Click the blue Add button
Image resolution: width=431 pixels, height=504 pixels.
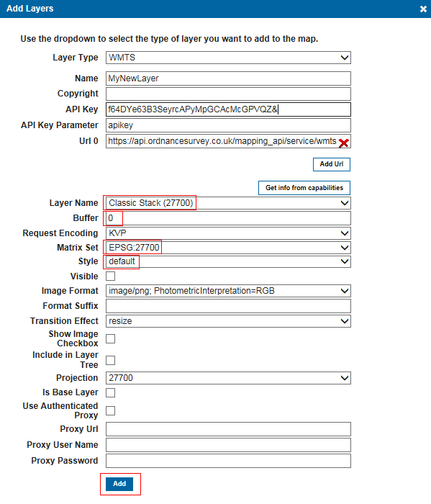point(119,484)
